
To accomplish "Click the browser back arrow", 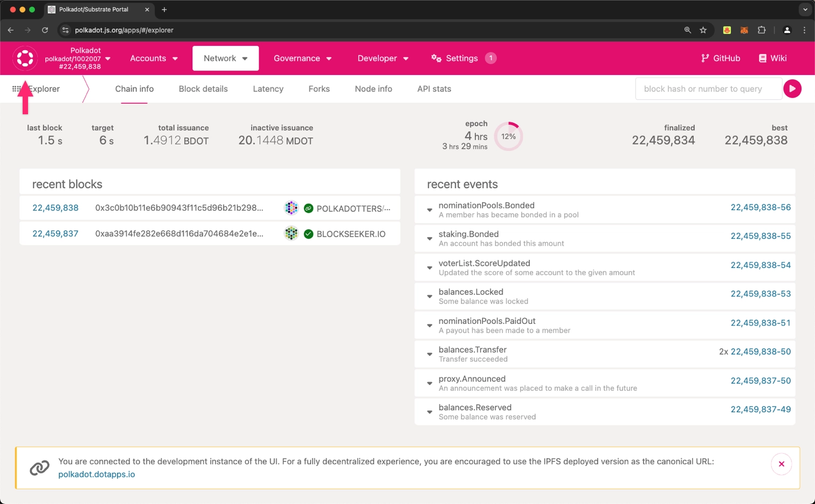I will tap(11, 30).
